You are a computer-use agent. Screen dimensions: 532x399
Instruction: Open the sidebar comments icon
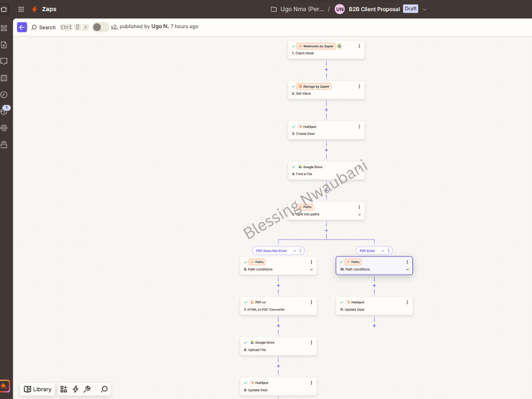click(4, 61)
